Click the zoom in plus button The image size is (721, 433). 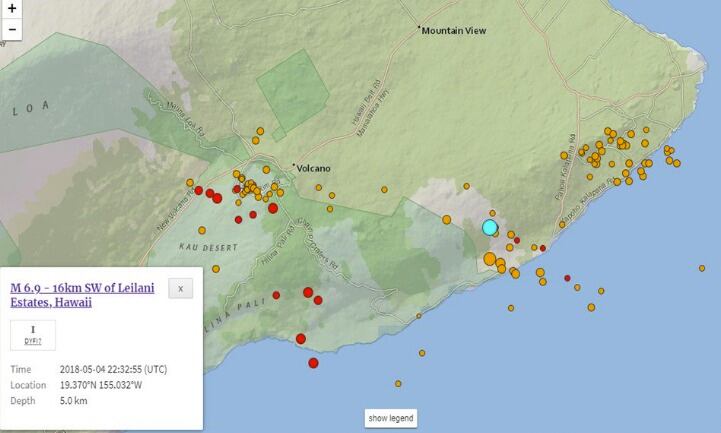tap(12, 10)
